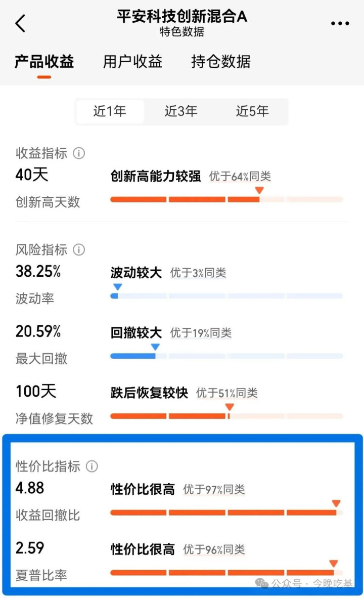Tap the 收益回撤比 orange progress bar
This screenshot has height=598, width=364.
[226, 512]
